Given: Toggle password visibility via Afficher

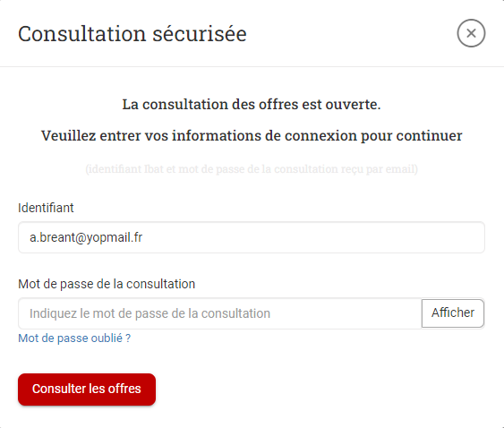Looking at the screenshot, I should click(453, 313).
